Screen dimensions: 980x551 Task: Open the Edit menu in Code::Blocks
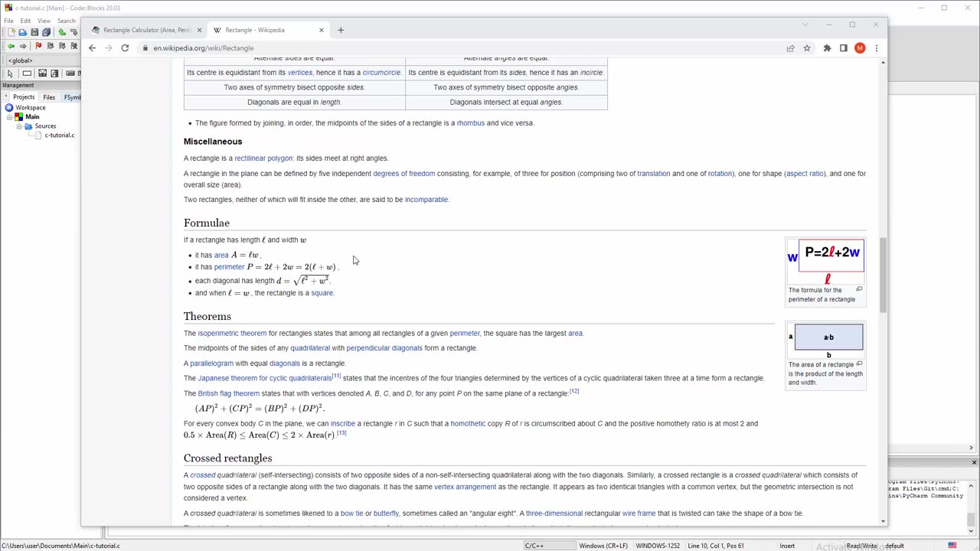point(25,21)
